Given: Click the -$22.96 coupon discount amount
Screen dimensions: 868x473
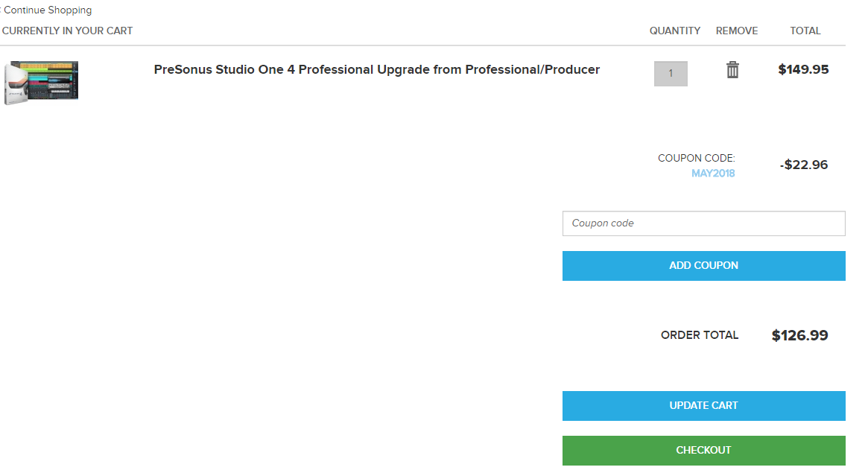Looking at the screenshot, I should tap(803, 165).
